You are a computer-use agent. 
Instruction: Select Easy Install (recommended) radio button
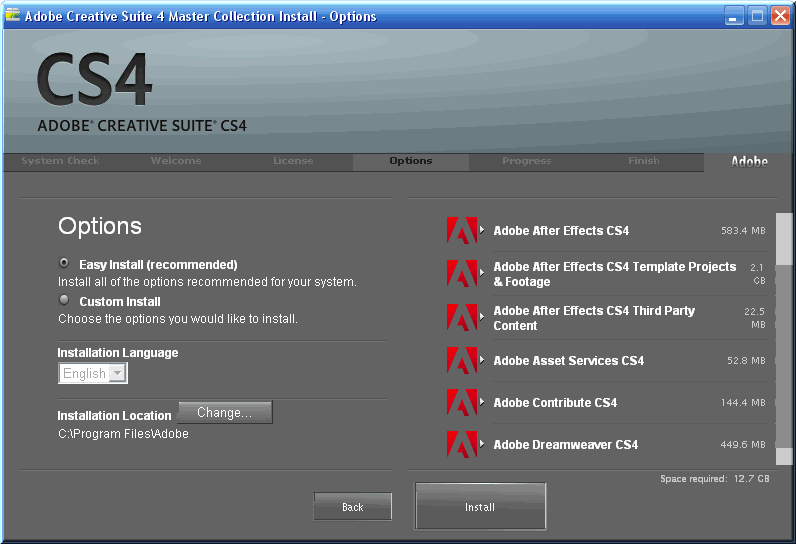(x=64, y=263)
